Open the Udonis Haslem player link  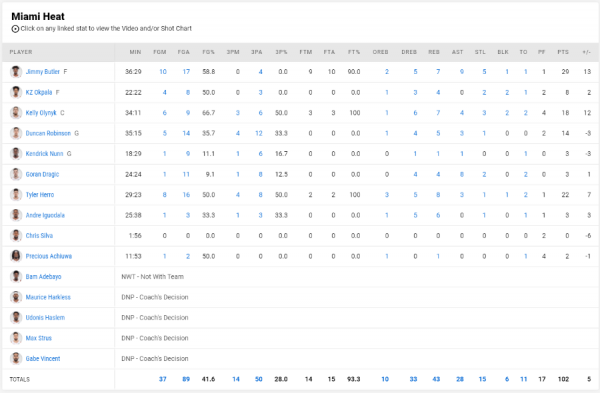tap(45, 318)
